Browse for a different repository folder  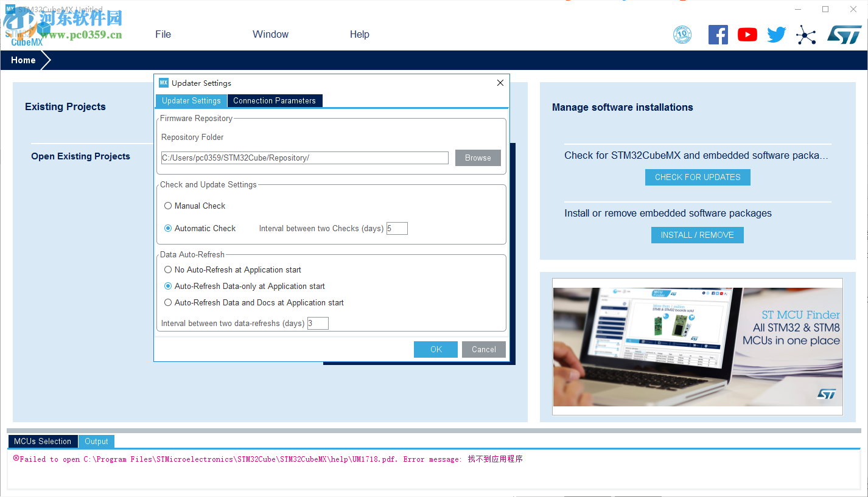coord(478,158)
